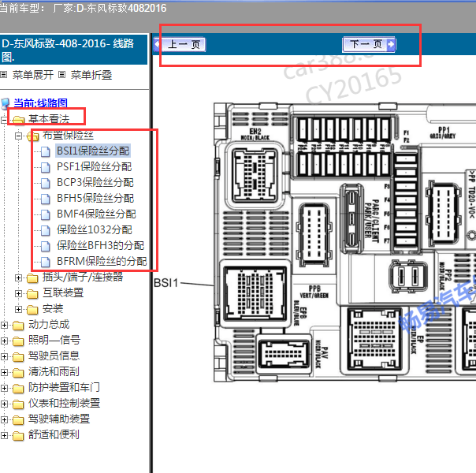The image size is (476, 473).
Task: Open BMF4保险丝分配 document
Action: coord(96,214)
